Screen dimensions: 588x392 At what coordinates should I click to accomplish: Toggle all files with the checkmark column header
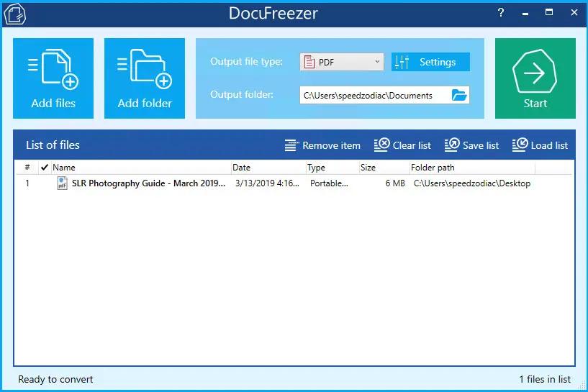pyautogui.click(x=44, y=167)
